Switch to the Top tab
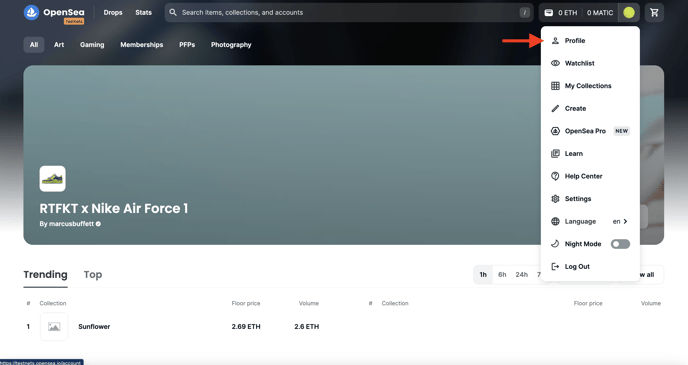 [93, 275]
